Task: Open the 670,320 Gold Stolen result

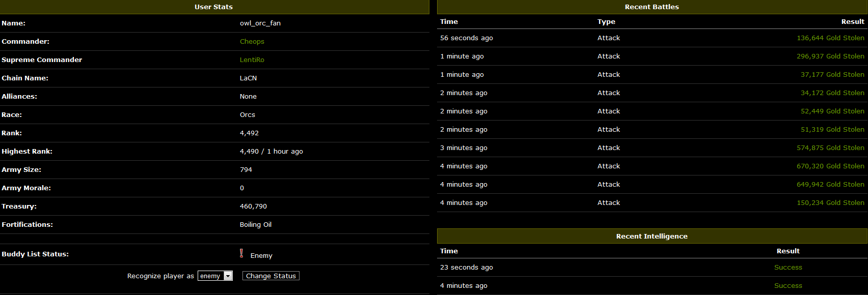Action: pyautogui.click(x=830, y=166)
